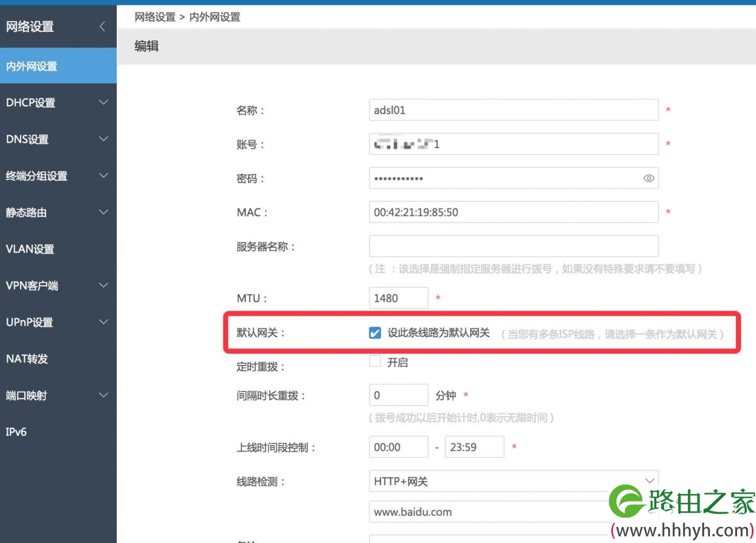
Task: Open VLAN设置 in the sidebar
Action: 58,249
